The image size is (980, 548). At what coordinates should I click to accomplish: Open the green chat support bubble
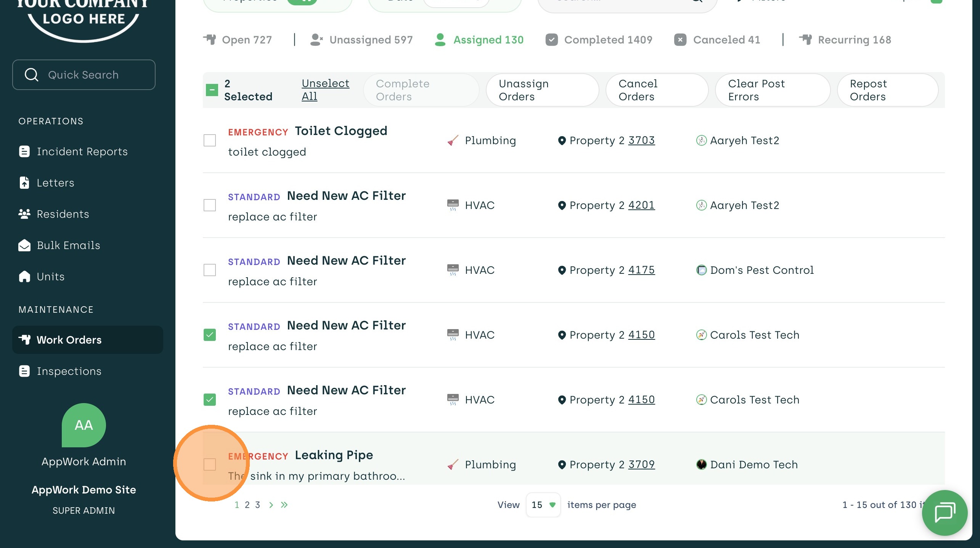(944, 513)
